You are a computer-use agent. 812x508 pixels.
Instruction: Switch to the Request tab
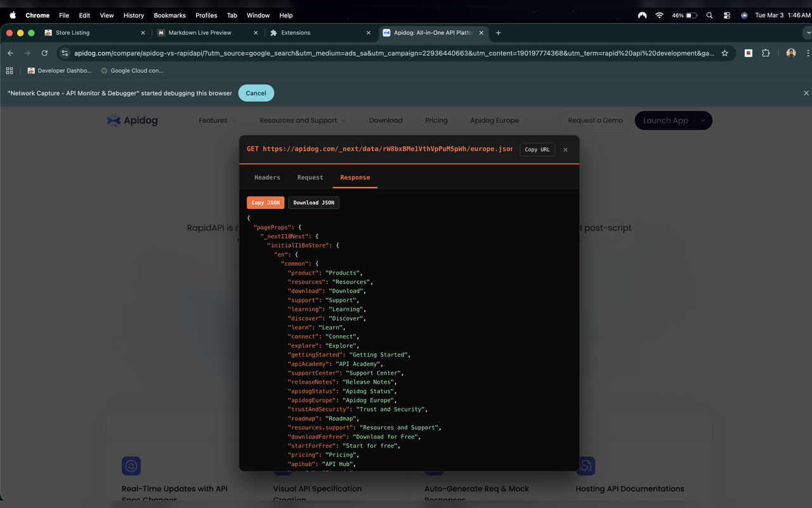point(310,177)
